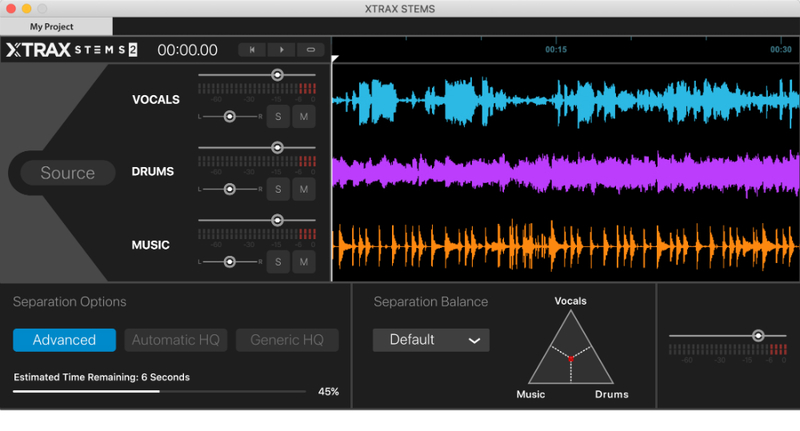The height and width of the screenshot is (431, 800).
Task: Choose the Generic HQ separation option
Action: click(x=287, y=340)
